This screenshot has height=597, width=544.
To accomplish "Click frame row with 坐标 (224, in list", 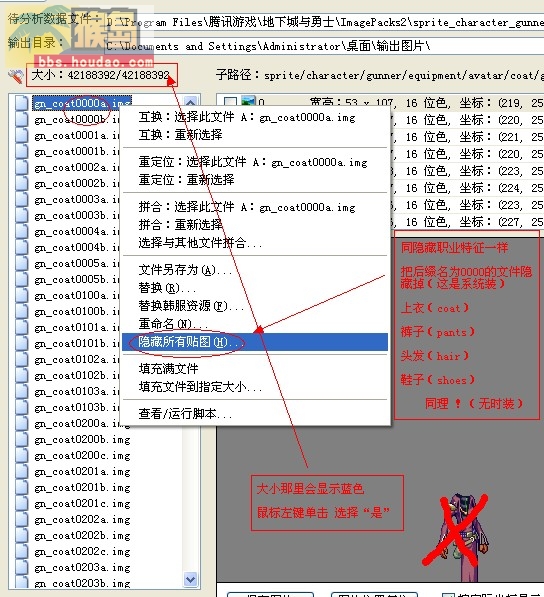I will 467,188.
